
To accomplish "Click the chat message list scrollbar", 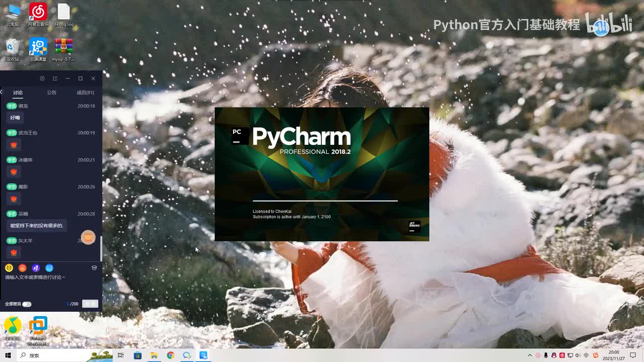I will tap(101, 248).
